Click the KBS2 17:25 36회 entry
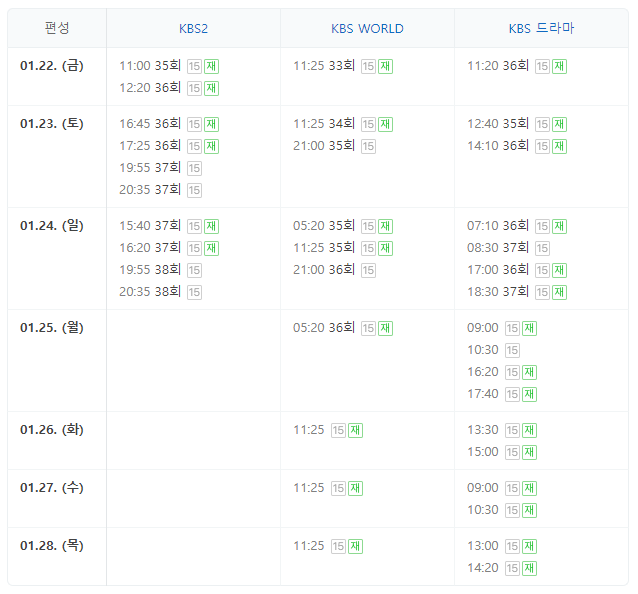Image resolution: width=638 pixels, height=594 pixels. pyautogui.click(x=150, y=146)
